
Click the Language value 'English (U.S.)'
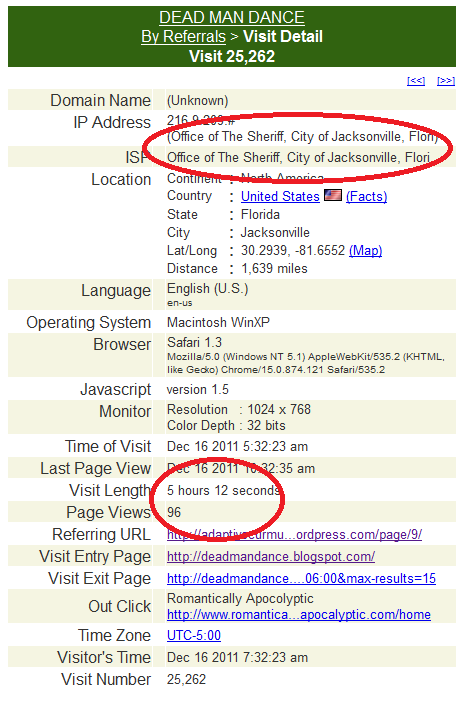pyautogui.click(x=207, y=289)
